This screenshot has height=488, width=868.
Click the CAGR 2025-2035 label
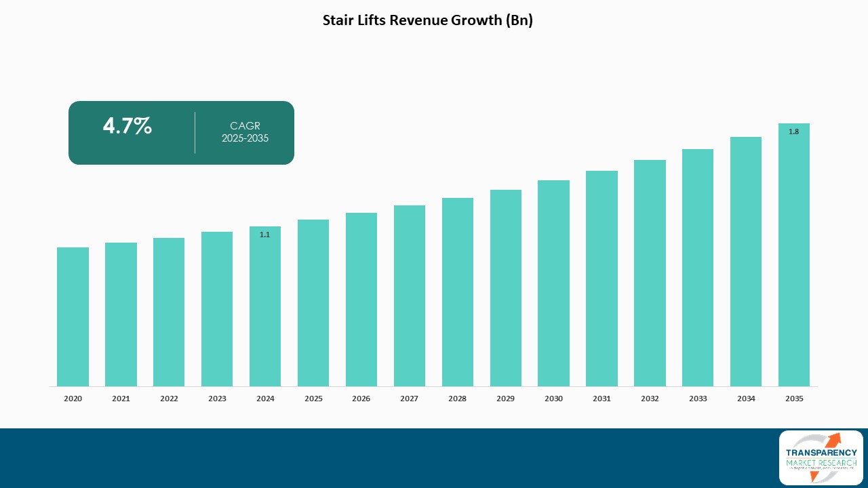click(245, 132)
